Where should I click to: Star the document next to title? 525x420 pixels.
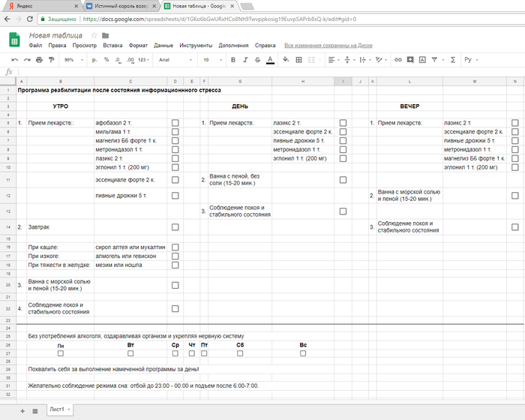[x=94, y=35]
